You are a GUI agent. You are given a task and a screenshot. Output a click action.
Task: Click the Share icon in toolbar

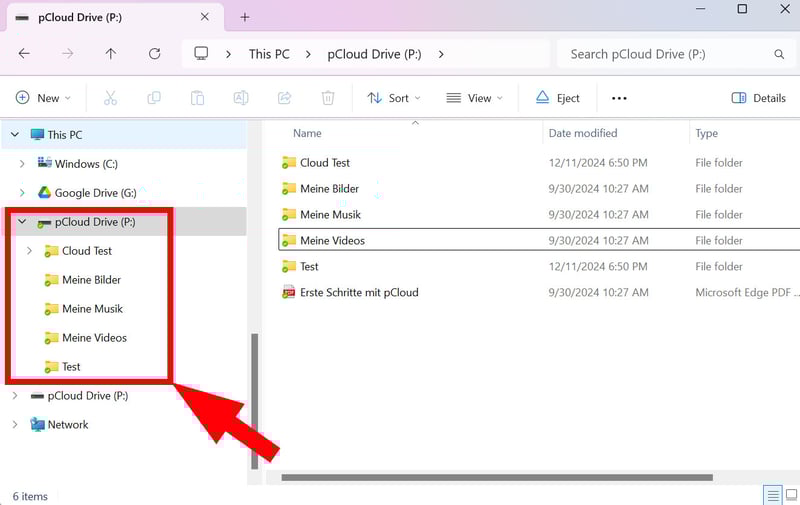click(x=284, y=98)
